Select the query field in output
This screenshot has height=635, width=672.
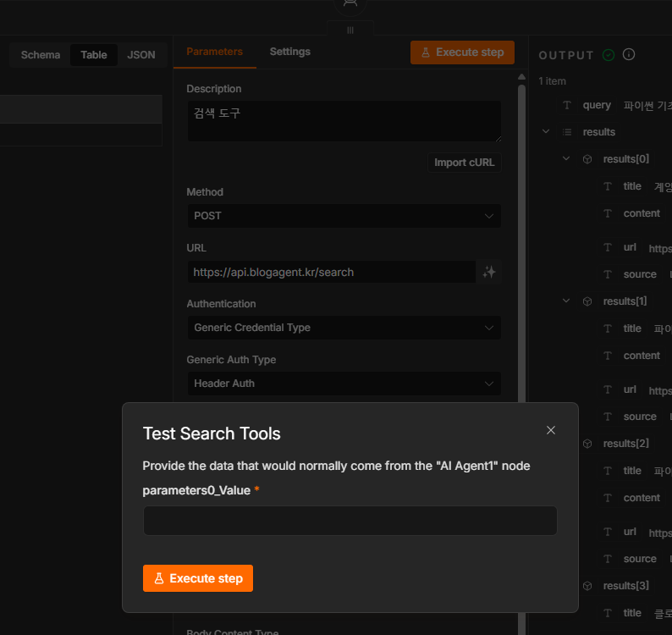[597, 105]
